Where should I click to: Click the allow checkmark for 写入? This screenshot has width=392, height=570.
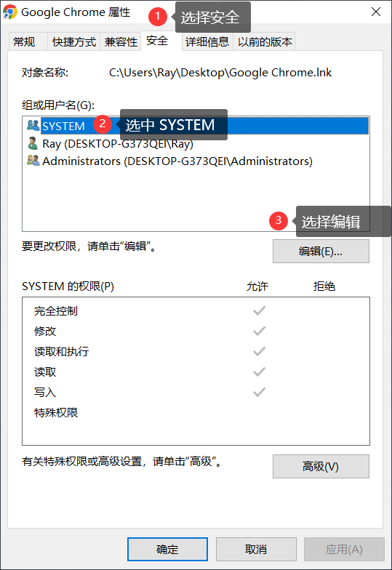(x=259, y=393)
